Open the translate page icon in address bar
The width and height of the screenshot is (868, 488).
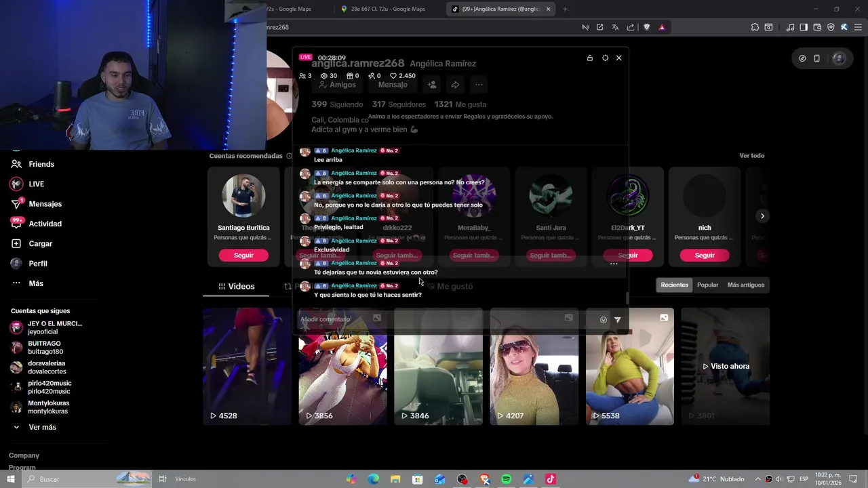[615, 27]
